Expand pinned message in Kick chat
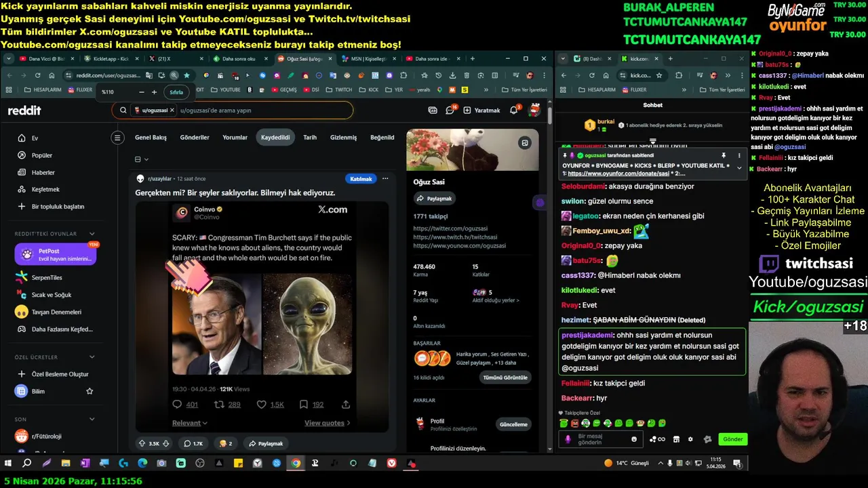868x488 pixels. [x=739, y=168]
